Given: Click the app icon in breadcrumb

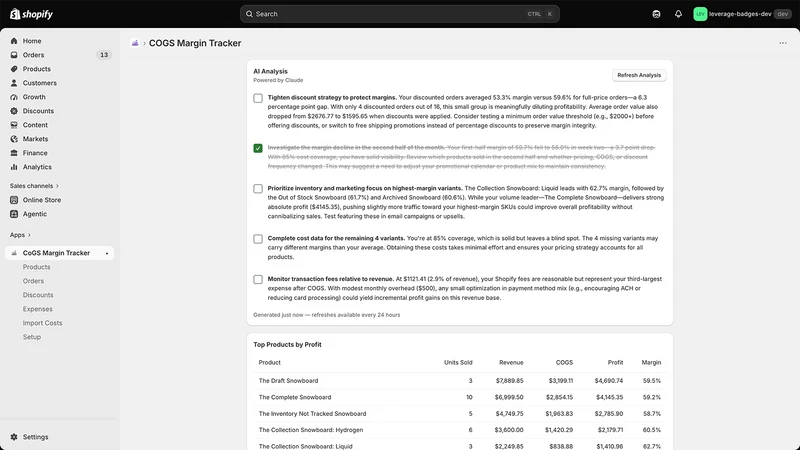Looking at the screenshot, I should 135,43.
